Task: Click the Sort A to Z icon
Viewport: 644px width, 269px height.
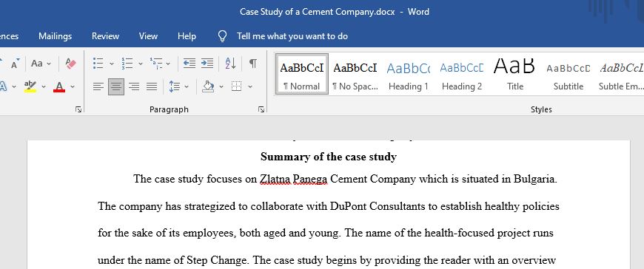Action: coord(230,63)
